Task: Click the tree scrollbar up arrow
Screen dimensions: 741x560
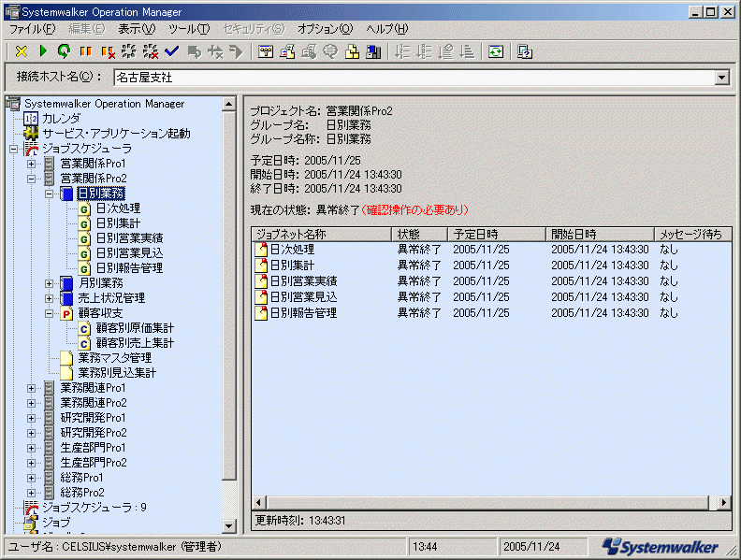Action: point(228,105)
